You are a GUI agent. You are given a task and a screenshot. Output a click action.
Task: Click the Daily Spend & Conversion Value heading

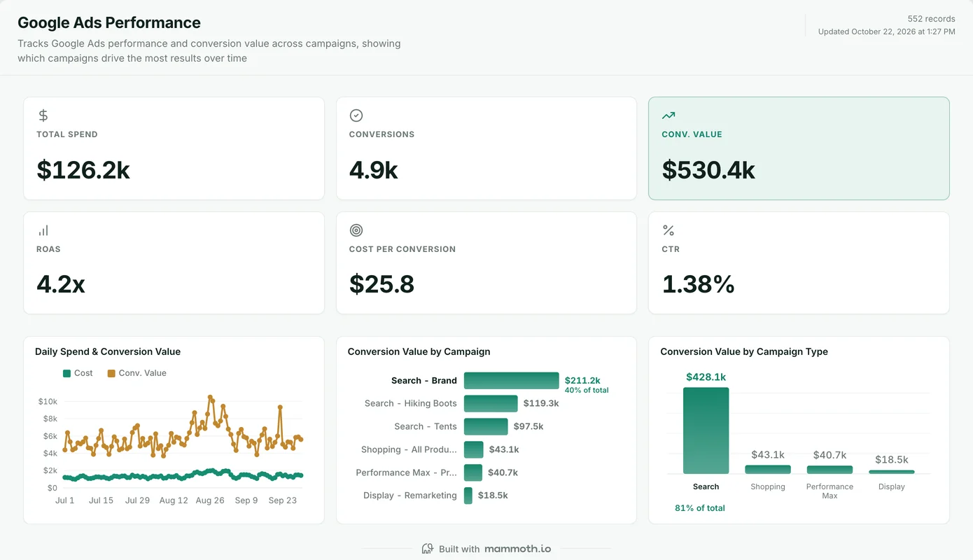[108, 351]
